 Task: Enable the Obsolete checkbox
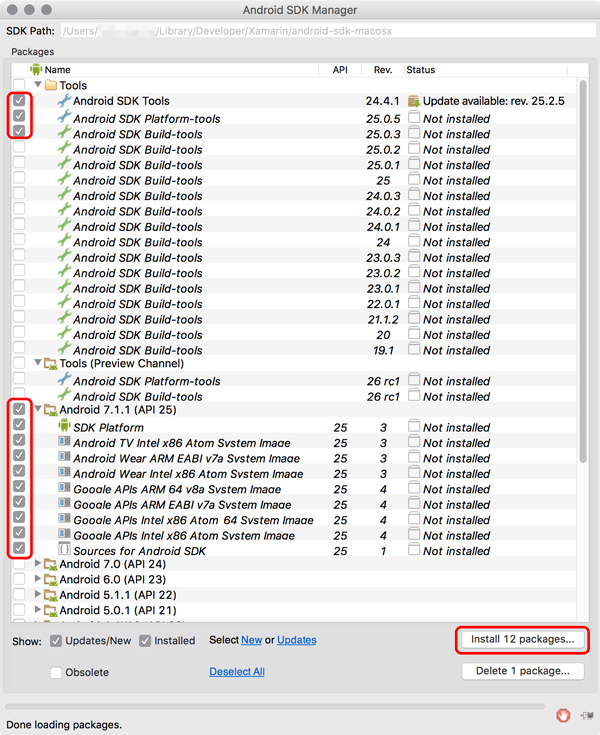56,673
